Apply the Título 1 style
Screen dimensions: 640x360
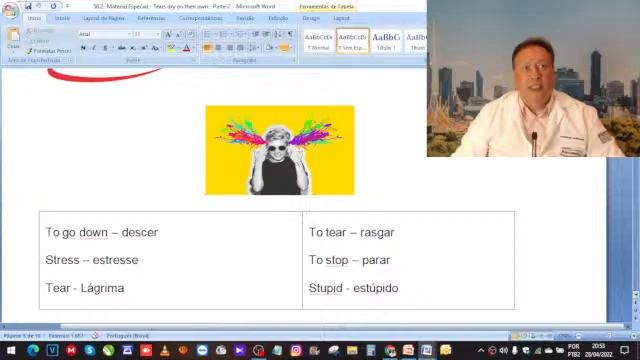tap(386, 40)
